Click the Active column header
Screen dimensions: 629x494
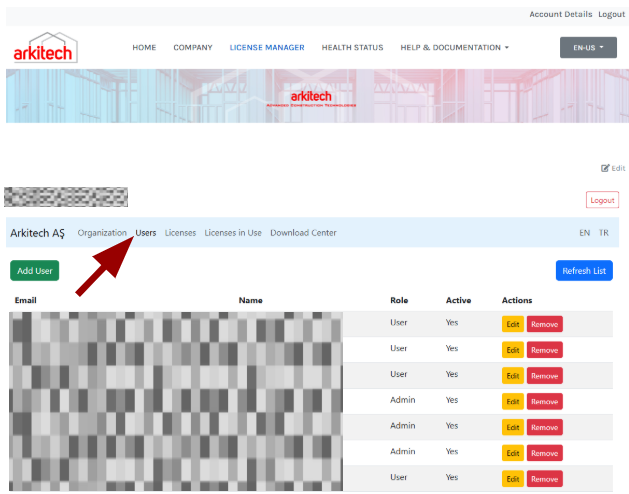tap(459, 300)
